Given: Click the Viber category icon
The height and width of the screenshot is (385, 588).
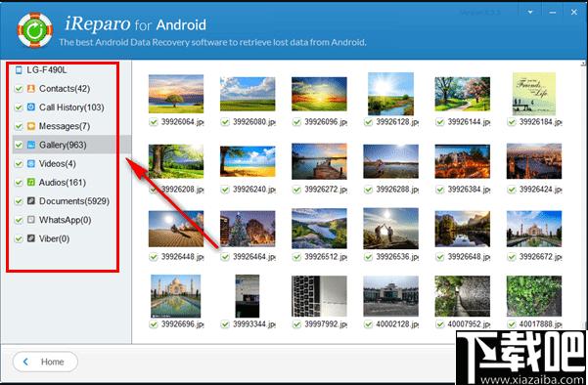Looking at the screenshot, I should point(31,238).
